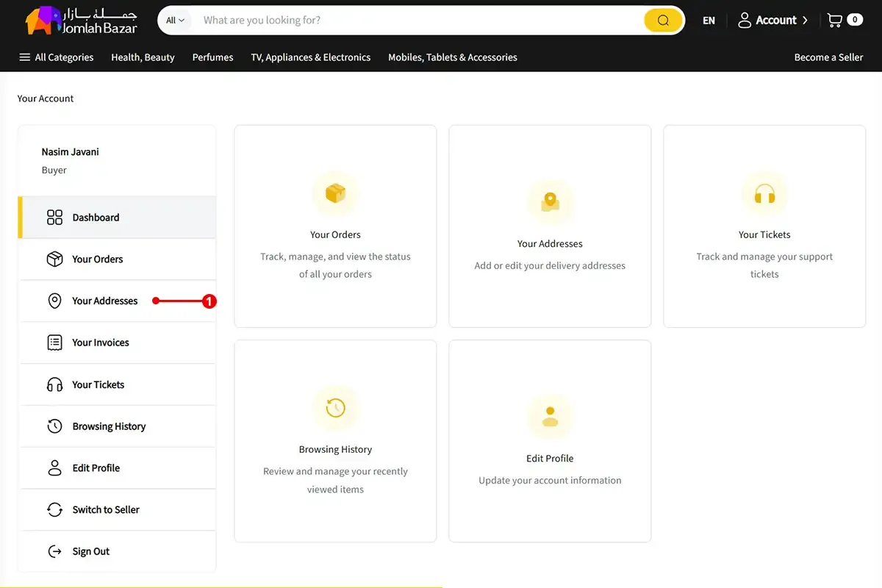
Task: Change language with the EN selector
Action: pos(709,21)
